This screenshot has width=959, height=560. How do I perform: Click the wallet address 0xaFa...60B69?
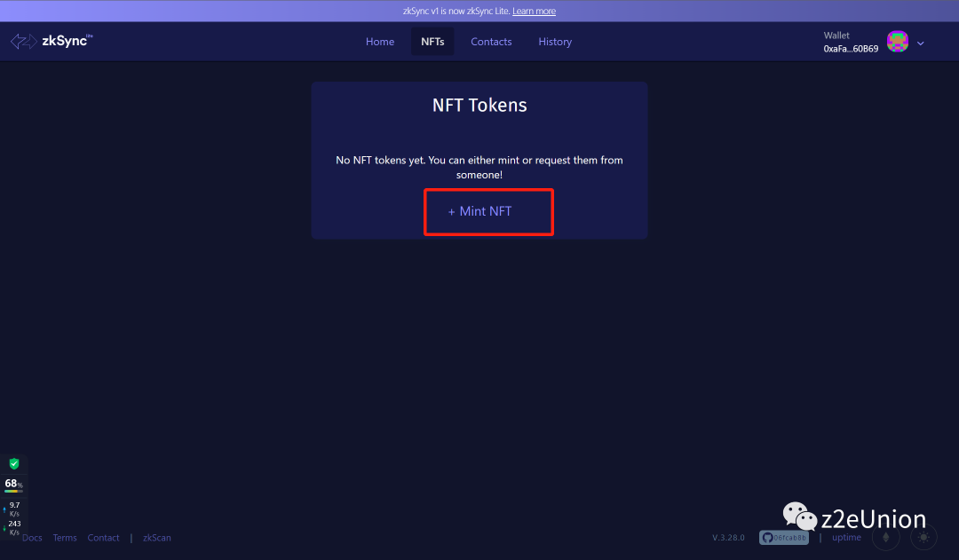pos(851,49)
